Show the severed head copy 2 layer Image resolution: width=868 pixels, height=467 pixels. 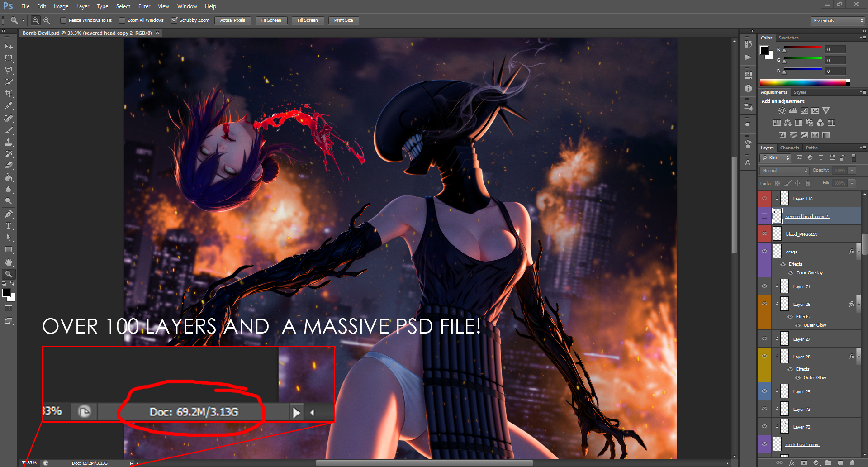(x=764, y=216)
